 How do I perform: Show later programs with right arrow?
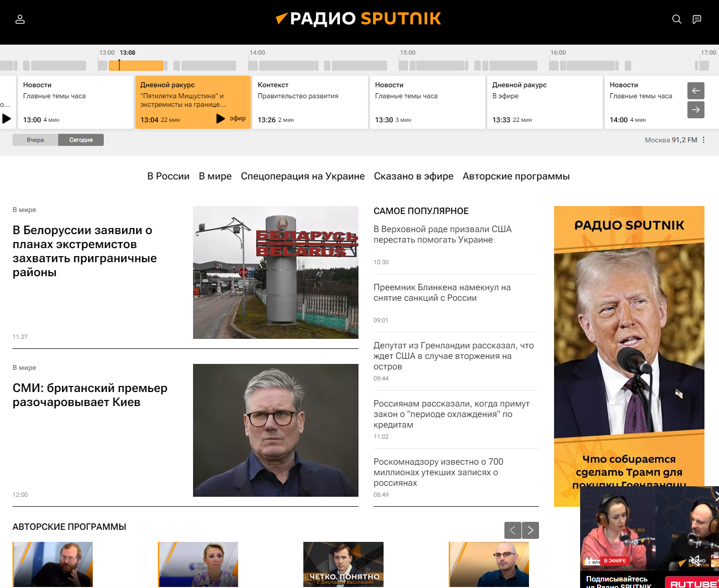[696, 110]
